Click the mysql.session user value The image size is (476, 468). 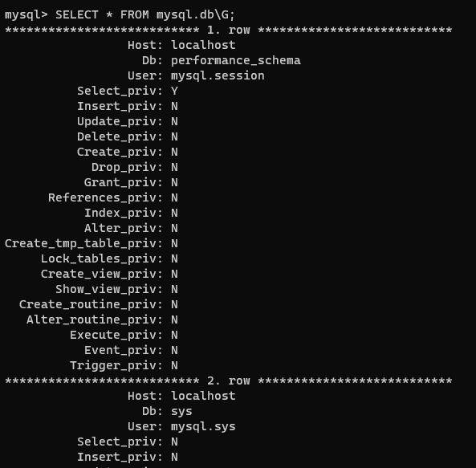[218, 76]
